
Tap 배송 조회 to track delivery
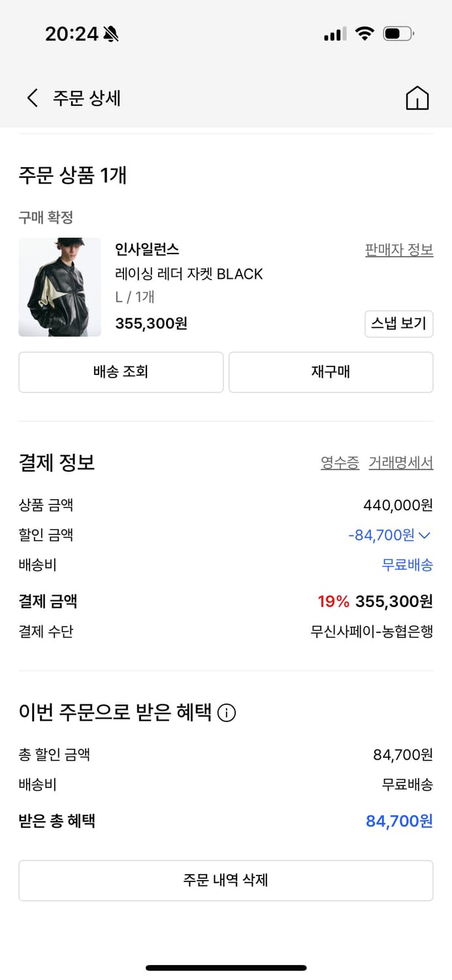click(121, 372)
